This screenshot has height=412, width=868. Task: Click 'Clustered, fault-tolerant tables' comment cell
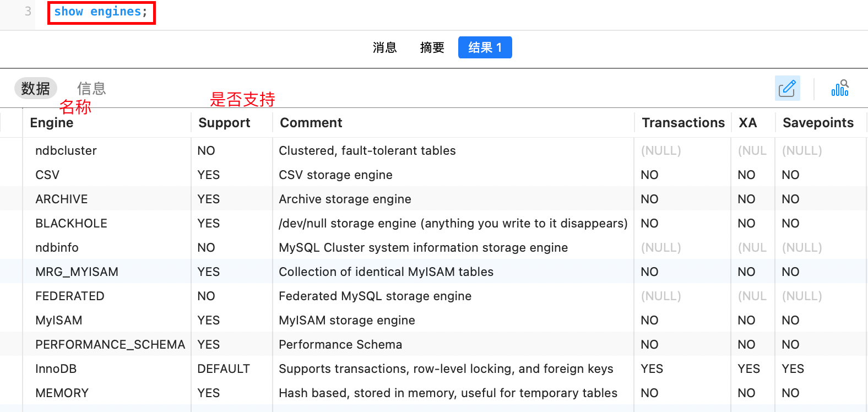(367, 150)
